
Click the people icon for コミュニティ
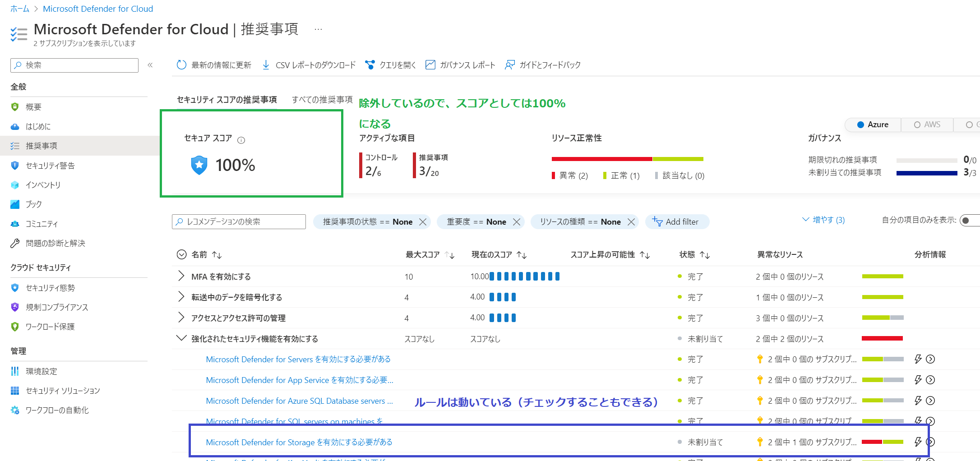(x=15, y=224)
